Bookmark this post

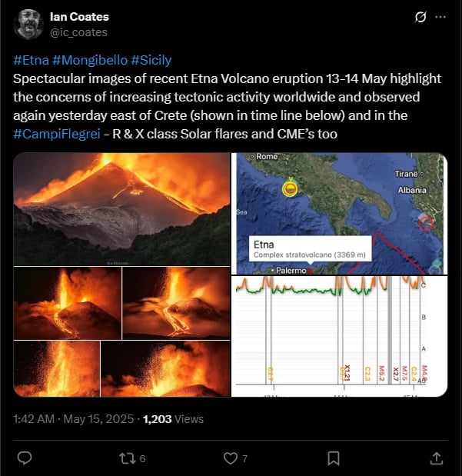(334, 458)
